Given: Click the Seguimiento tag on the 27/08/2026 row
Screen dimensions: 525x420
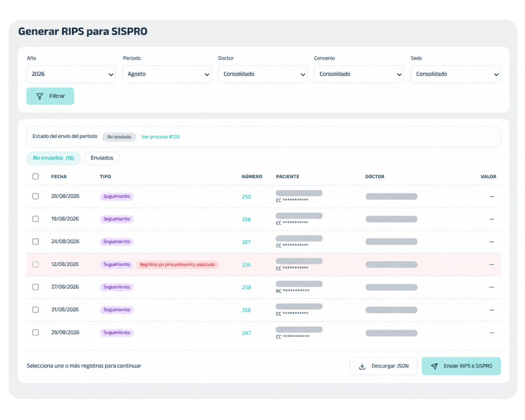Looking at the screenshot, I should coord(117,287).
